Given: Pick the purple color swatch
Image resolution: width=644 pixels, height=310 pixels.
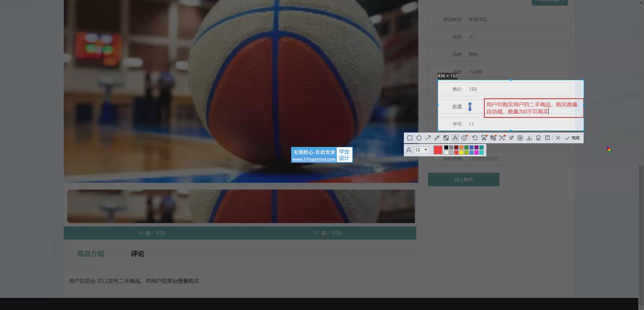Looking at the screenshot, I should tap(476, 148).
